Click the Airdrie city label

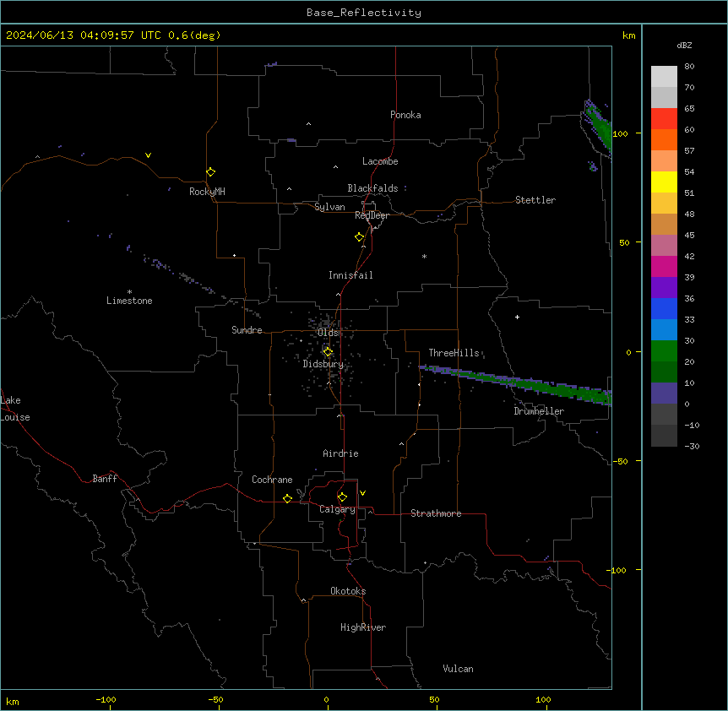pos(340,453)
